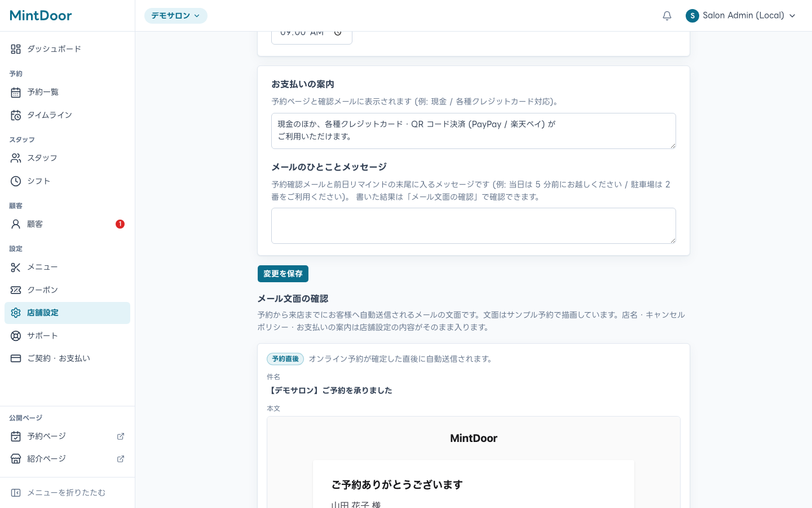
Task: Click the timeline calendar-clock icon
Action: (x=16, y=115)
